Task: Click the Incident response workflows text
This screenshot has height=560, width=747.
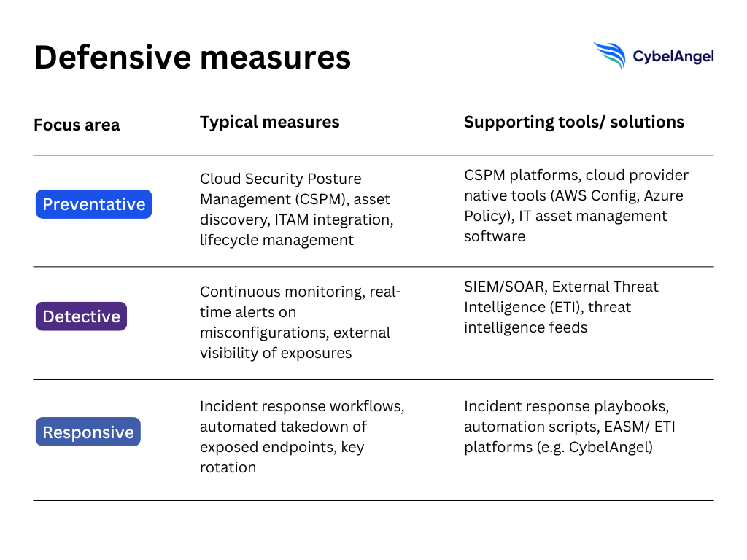Action: pyautogui.click(x=302, y=405)
